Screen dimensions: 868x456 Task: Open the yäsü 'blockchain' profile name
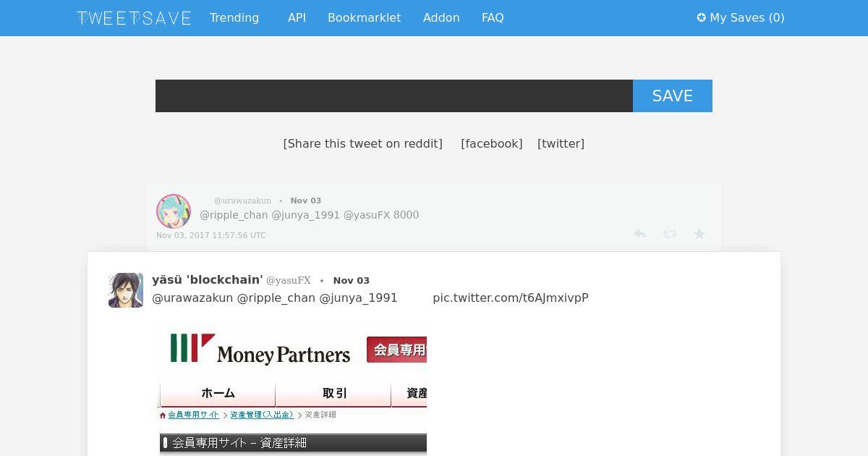pyautogui.click(x=208, y=280)
